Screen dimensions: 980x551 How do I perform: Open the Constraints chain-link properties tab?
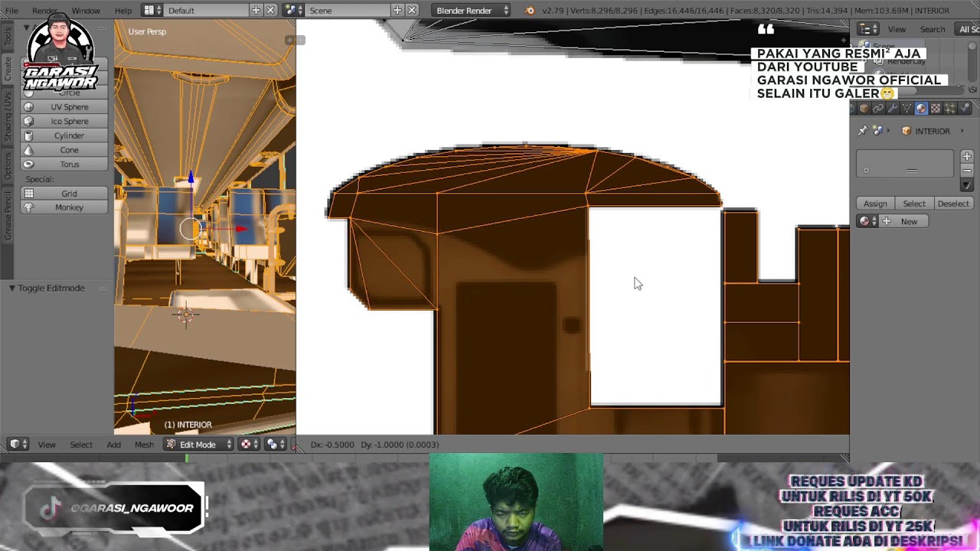point(878,109)
